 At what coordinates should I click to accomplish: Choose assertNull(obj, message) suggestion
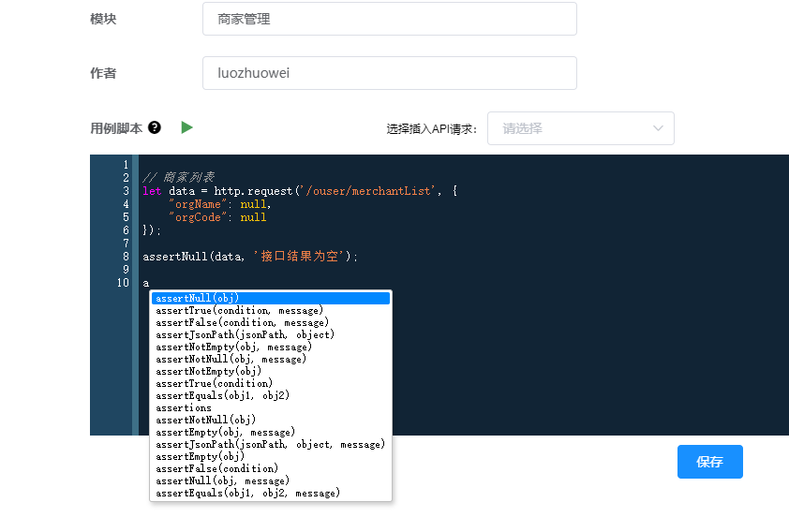(x=271, y=480)
